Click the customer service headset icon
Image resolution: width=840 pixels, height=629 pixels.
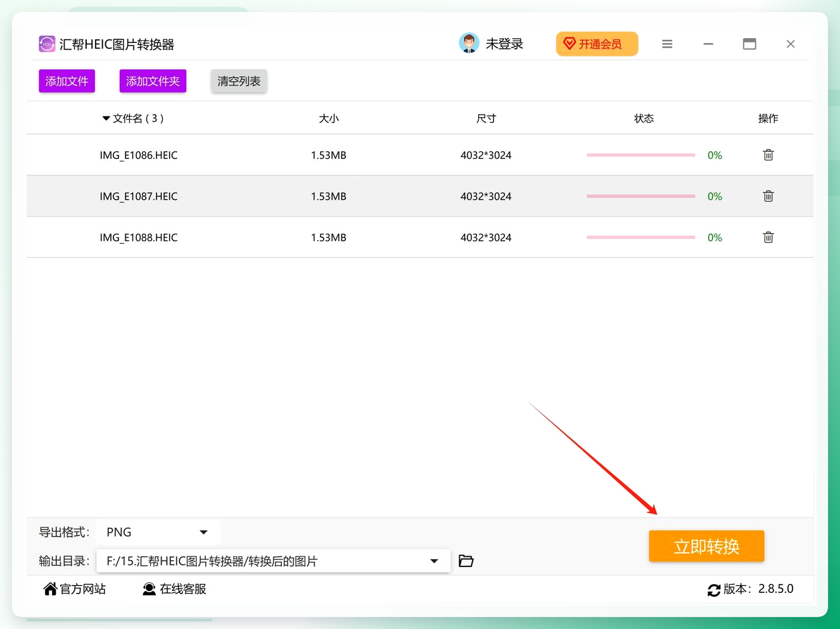149,589
